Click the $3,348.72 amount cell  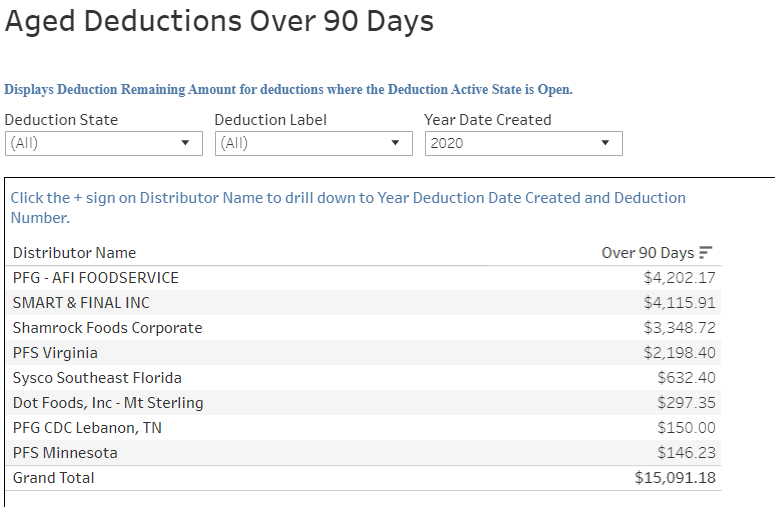[x=679, y=328]
